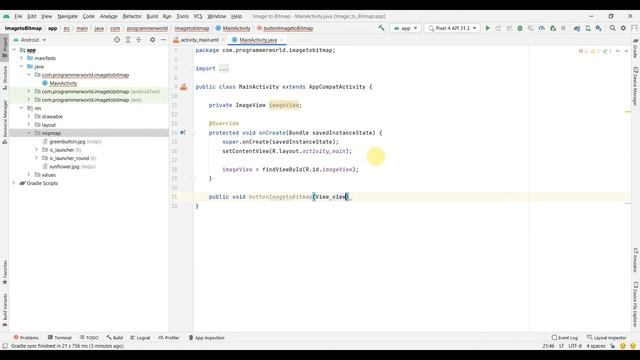Open the Attach Debugger toolbar icon
The height and width of the screenshot is (360, 640).
point(553,28)
